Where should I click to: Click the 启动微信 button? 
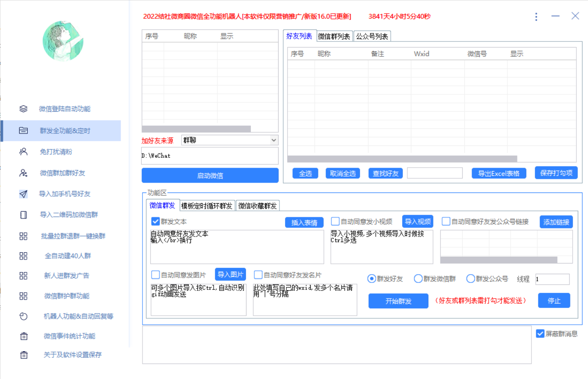209,175
